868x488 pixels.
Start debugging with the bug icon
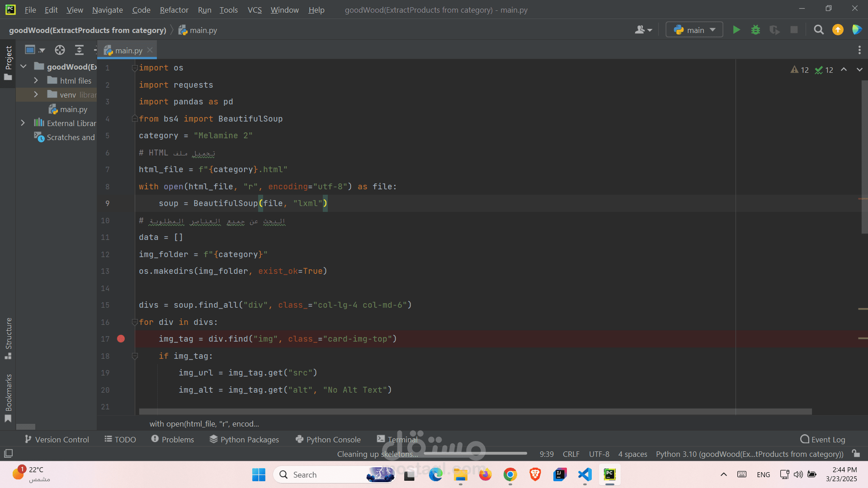point(755,30)
